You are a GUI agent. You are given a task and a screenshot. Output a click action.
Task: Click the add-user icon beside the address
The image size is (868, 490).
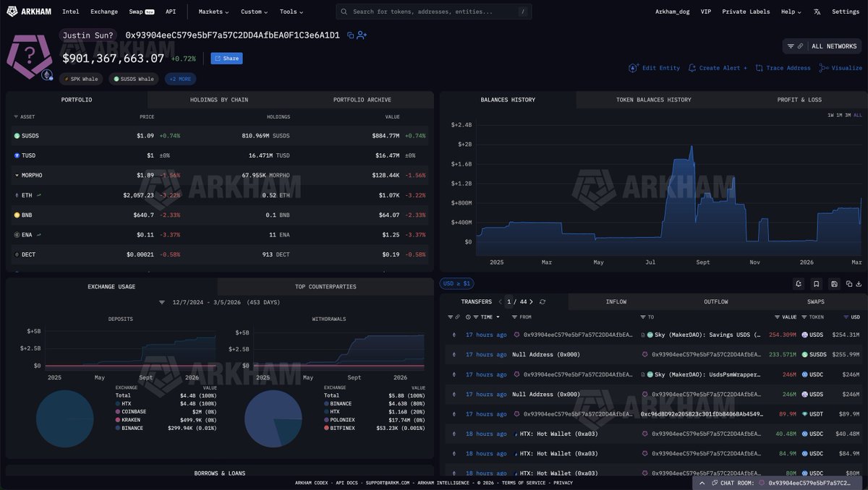362,35
